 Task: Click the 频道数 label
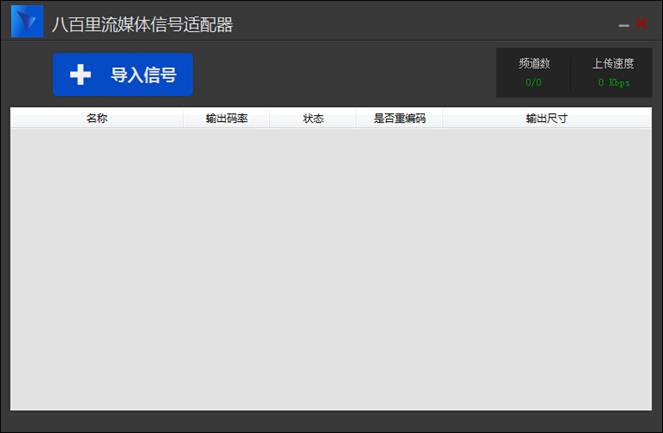pyautogui.click(x=534, y=63)
